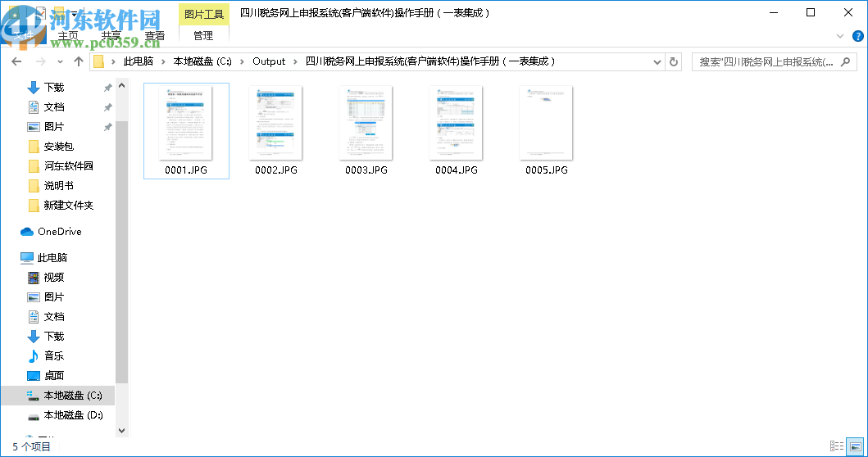Click the breadcrumb chevron after Output

[x=295, y=61]
